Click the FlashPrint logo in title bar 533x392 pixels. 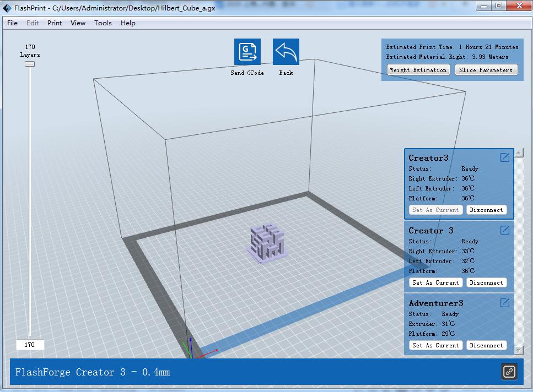(x=7, y=8)
